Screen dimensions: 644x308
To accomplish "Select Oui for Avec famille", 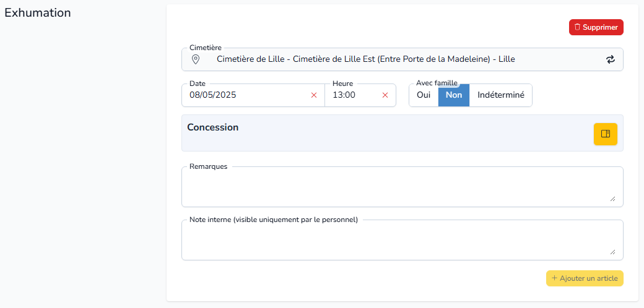I will (x=424, y=95).
